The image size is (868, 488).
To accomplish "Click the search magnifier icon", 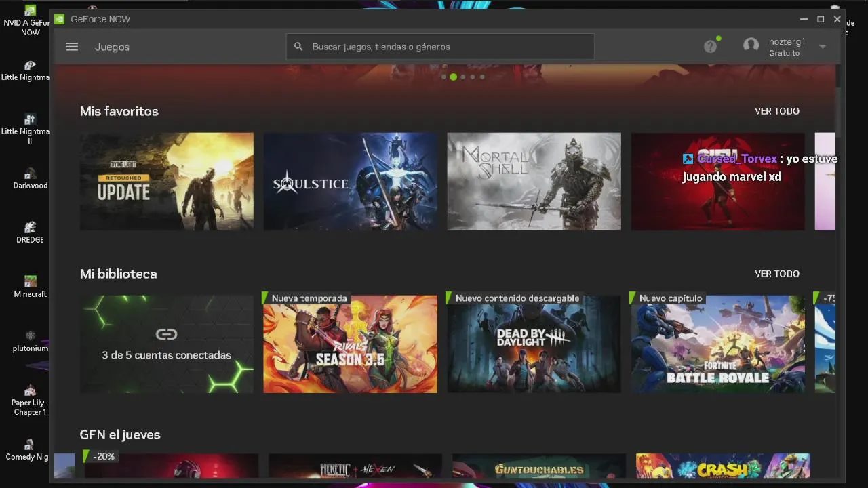I will point(298,47).
